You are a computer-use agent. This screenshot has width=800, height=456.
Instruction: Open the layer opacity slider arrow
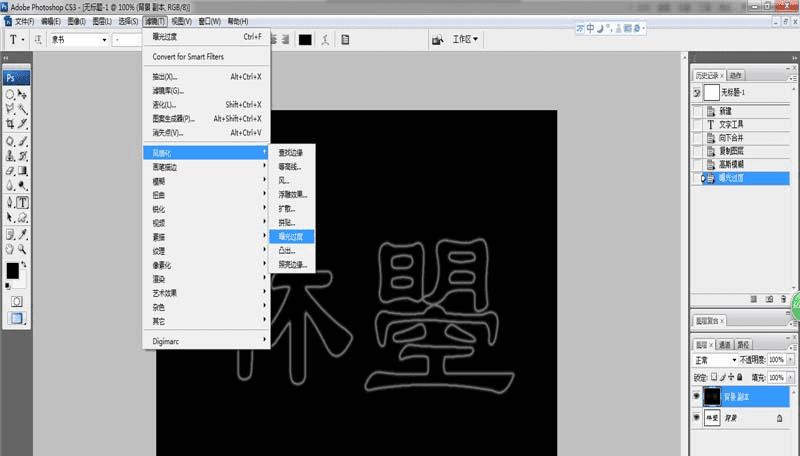(790, 360)
